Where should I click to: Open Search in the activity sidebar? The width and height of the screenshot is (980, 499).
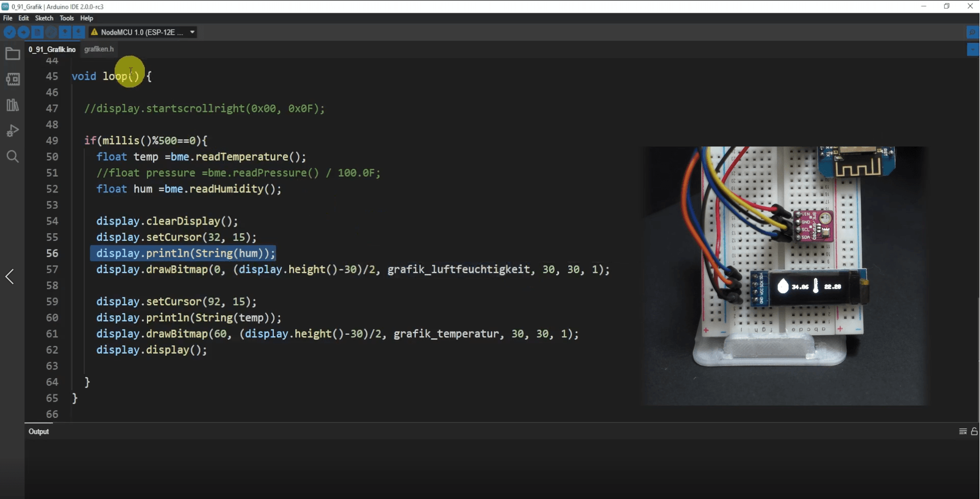click(x=12, y=157)
